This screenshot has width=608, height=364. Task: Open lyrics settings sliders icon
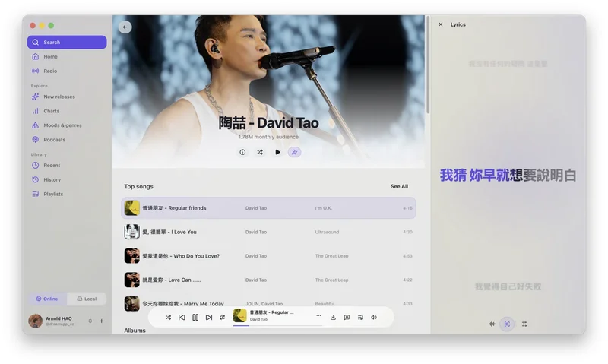[x=524, y=324]
